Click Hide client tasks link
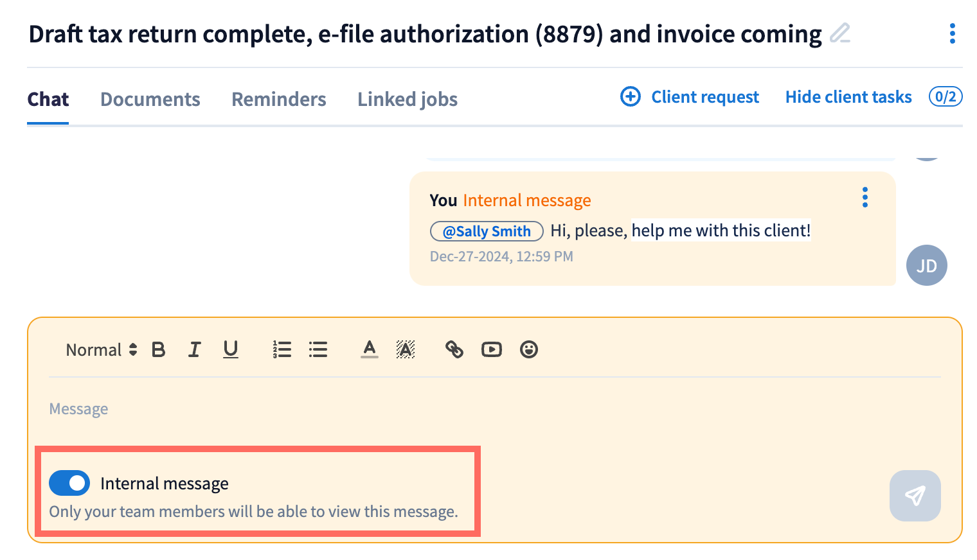This screenshot has width=977, height=560. (848, 97)
